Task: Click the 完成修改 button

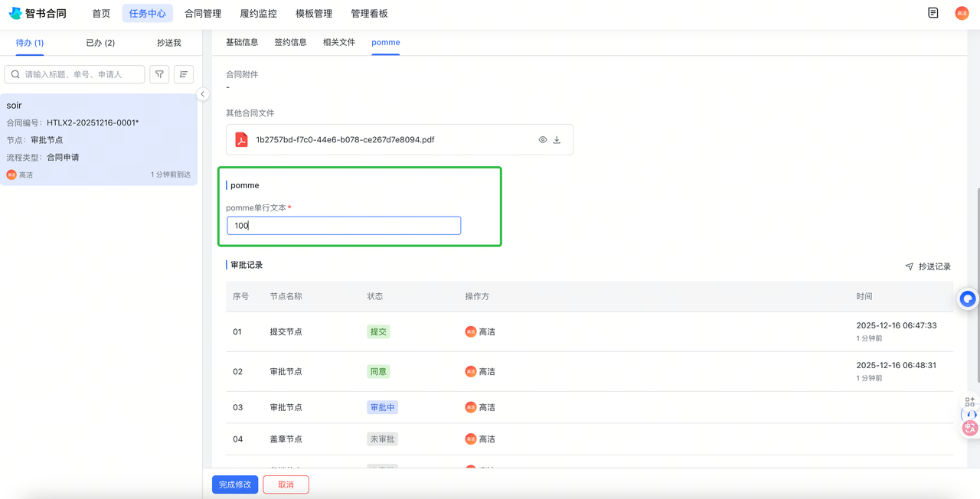Action: pyautogui.click(x=234, y=484)
